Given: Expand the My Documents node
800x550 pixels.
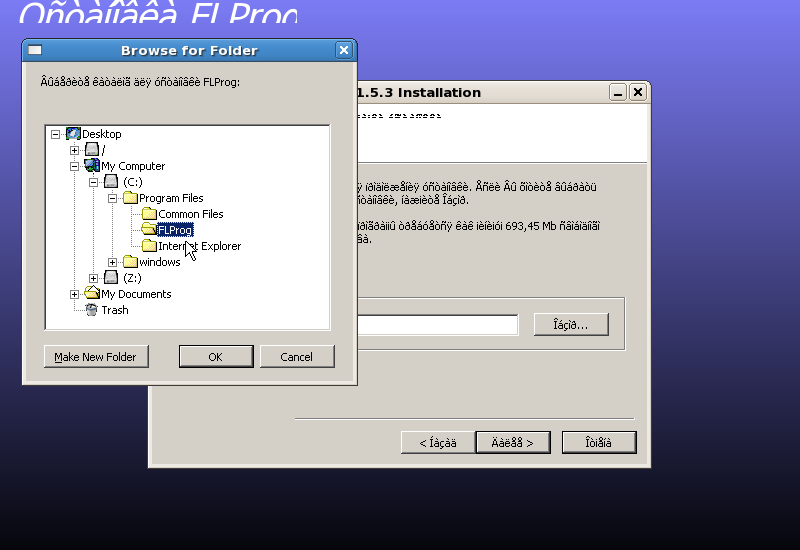Looking at the screenshot, I should 74,294.
